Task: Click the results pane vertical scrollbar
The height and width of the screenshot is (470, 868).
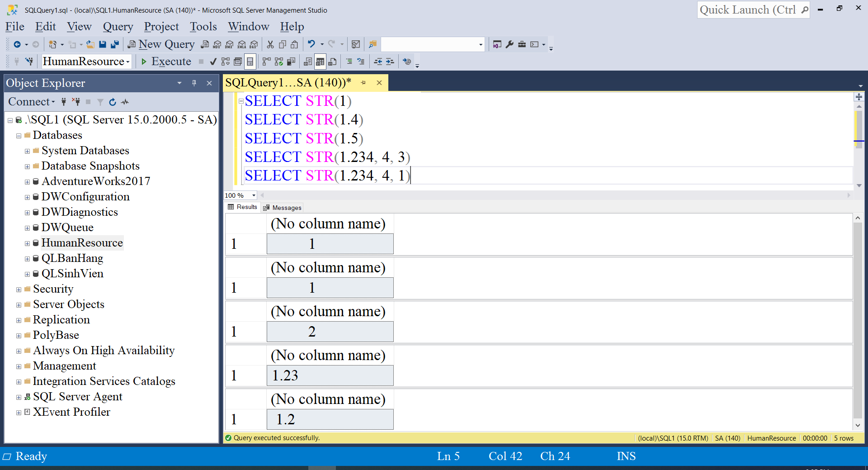Action: pyautogui.click(x=858, y=321)
